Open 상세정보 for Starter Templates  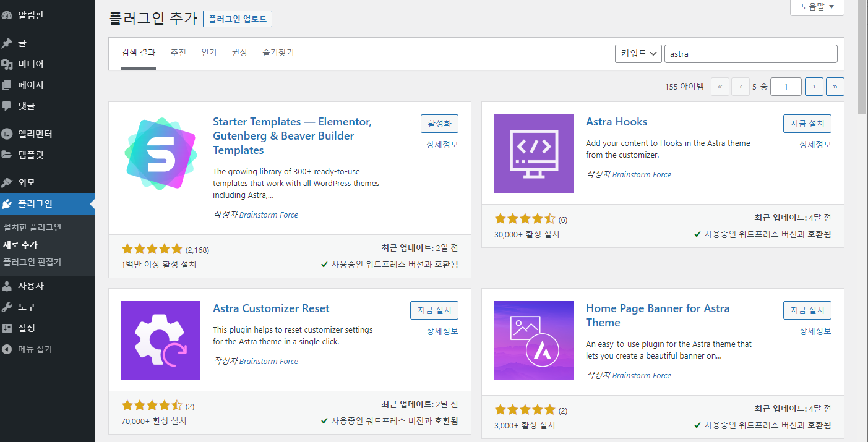pos(442,145)
